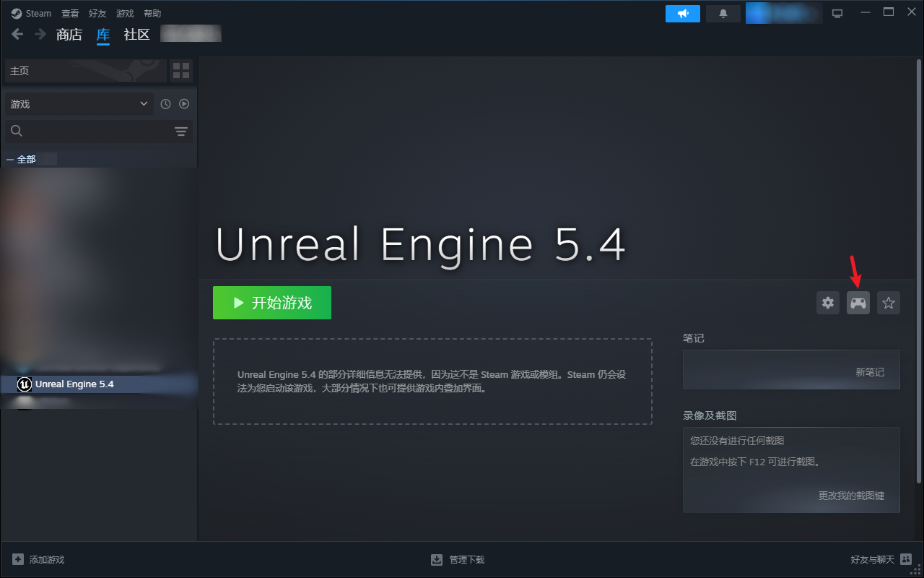Open the advanced filter options icon
This screenshot has width=924, height=578.
[x=181, y=131]
